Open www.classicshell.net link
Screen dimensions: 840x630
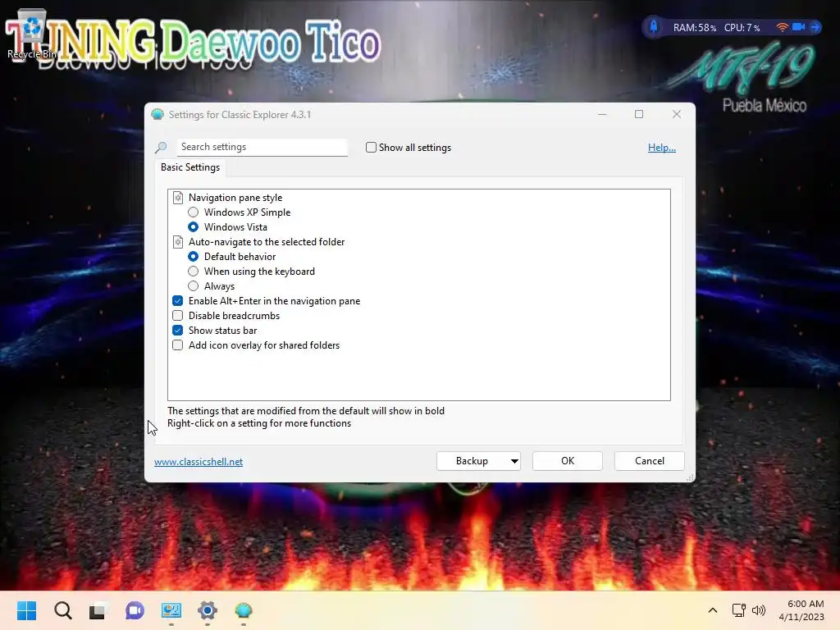tap(199, 462)
